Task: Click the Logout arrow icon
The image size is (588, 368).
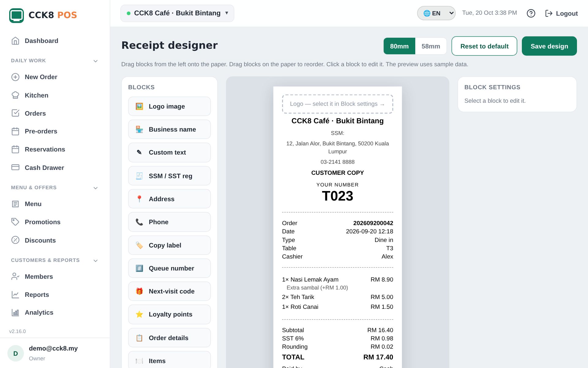Action: [x=549, y=13]
